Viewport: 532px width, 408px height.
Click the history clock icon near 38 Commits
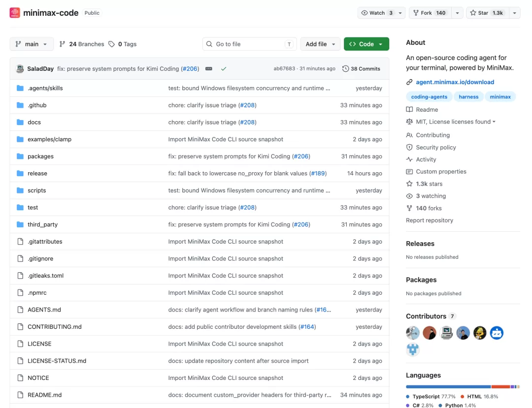click(345, 69)
